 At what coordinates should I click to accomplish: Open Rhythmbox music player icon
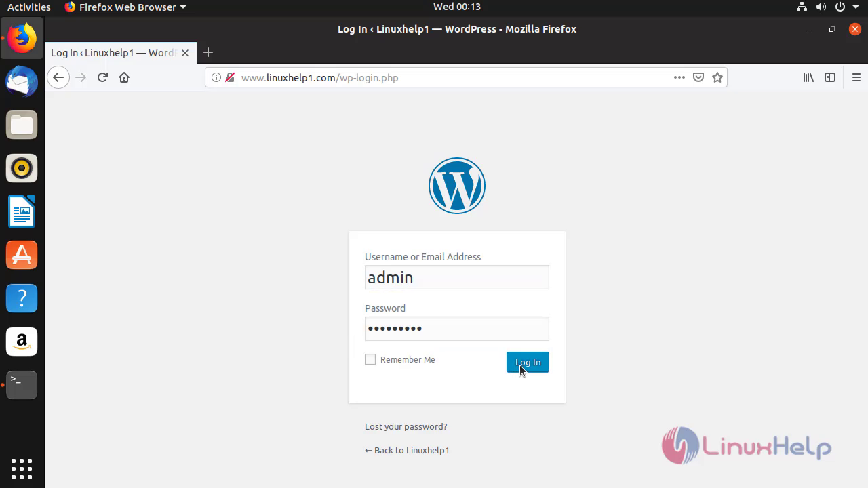pyautogui.click(x=22, y=168)
